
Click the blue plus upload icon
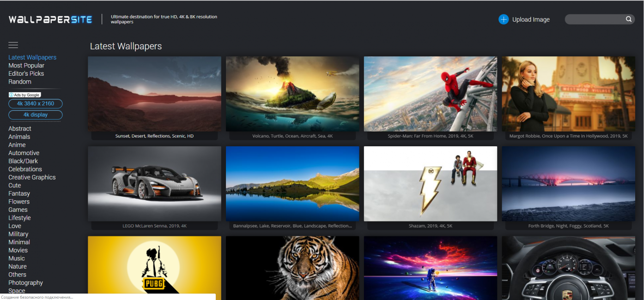(504, 19)
